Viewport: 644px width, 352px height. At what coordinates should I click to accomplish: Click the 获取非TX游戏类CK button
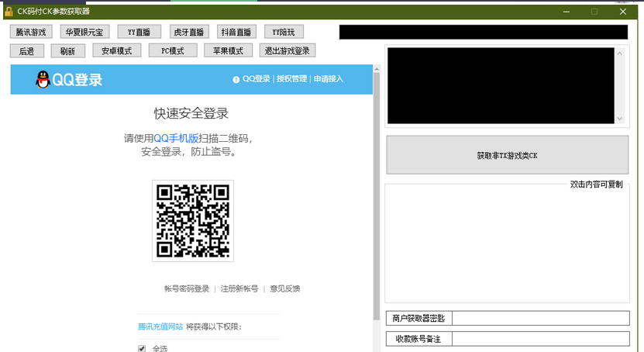pos(508,155)
